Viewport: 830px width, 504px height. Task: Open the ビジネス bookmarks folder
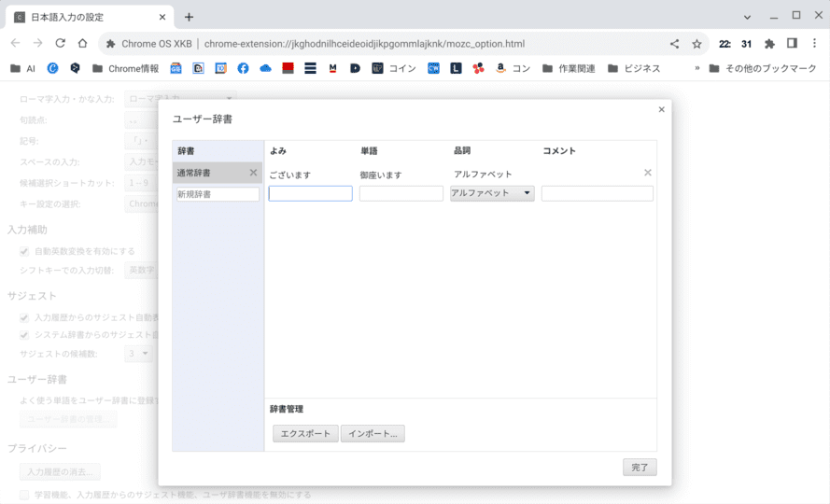tap(634, 68)
